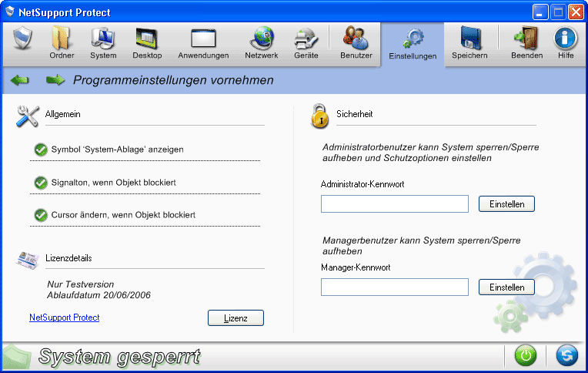Click the Sicherheit padlock icon
588x373 pixels.
click(319, 116)
